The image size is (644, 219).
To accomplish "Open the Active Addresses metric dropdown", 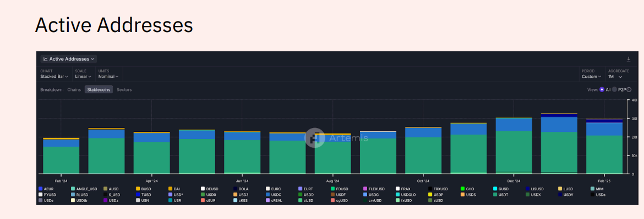I will [x=69, y=59].
